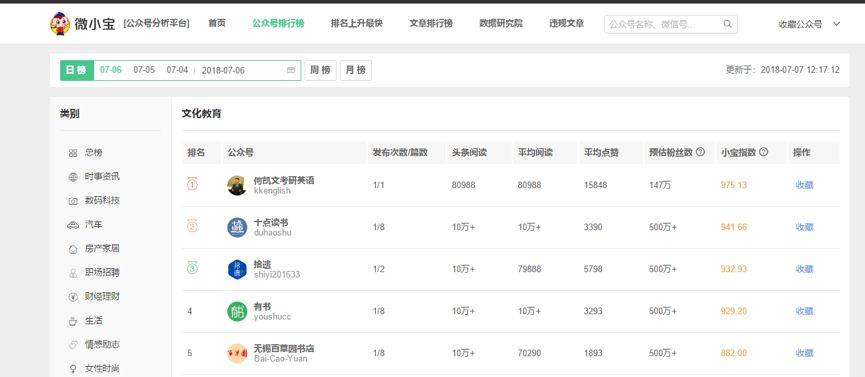Click the average likes value 15848
The width and height of the screenshot is (865, 377).
point(595,185)
